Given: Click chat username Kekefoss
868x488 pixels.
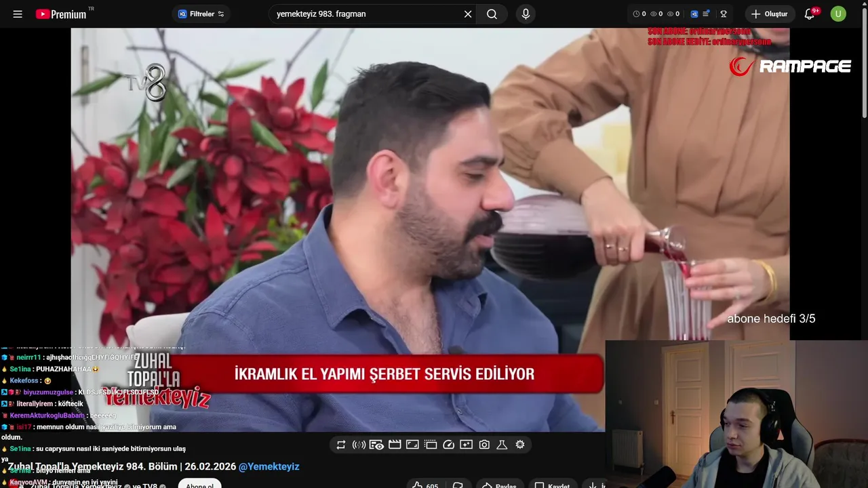Looking at the screenshot, I should pos(24,380).
